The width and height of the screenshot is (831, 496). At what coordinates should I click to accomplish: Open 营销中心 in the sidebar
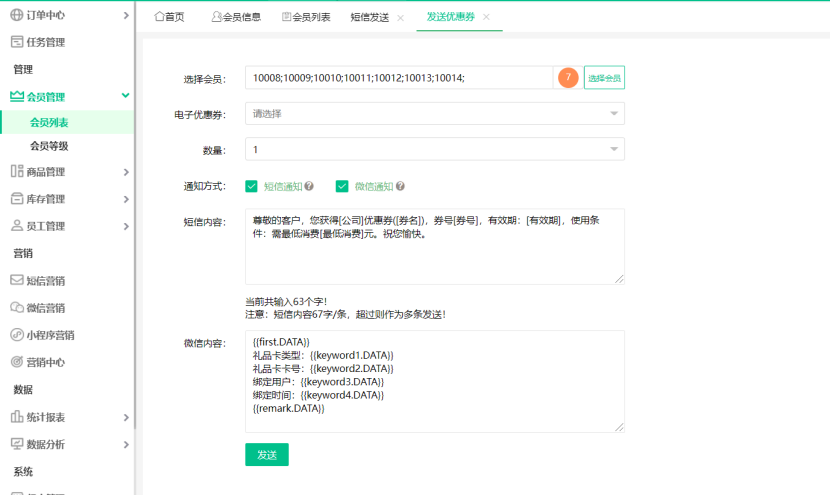click(46, 362)
